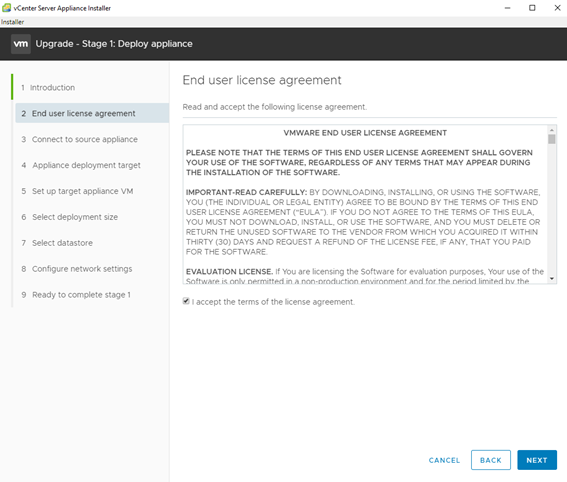Select step 2 End user license agreement
The width and height of the screenshot is (567, 482).
point(92,113)
